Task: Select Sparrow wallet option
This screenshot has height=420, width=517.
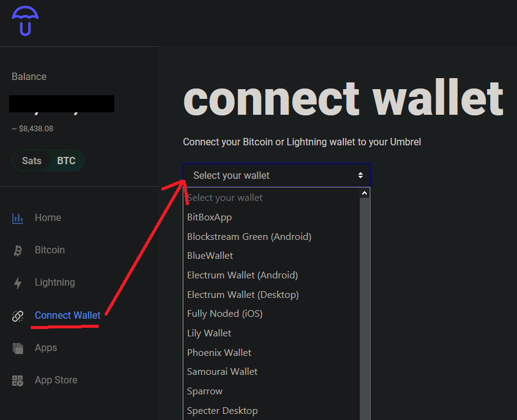Action: pyautogui.click(x=271, y=391)
